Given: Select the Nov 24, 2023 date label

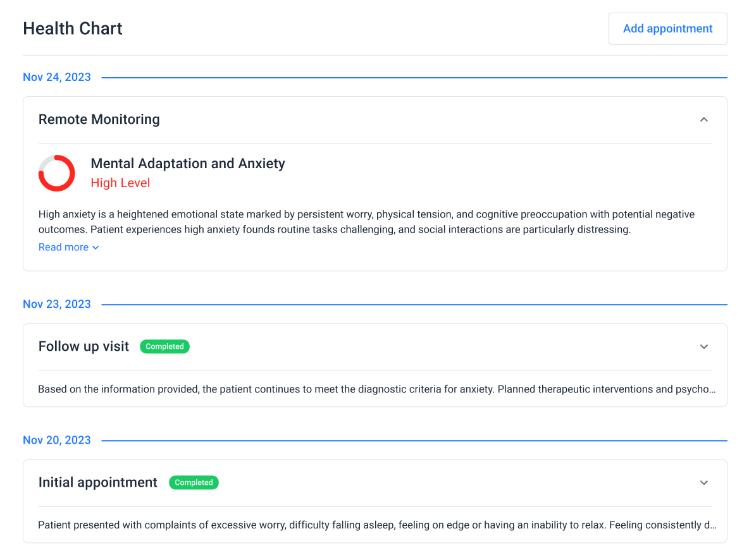Looking at the screenshot, I should [57, 77].
